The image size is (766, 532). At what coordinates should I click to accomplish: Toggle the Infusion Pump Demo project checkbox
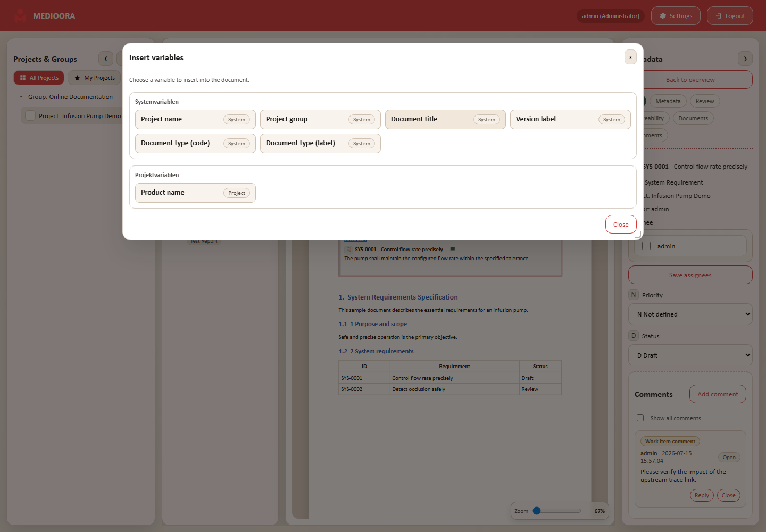(x=30, y=115)
